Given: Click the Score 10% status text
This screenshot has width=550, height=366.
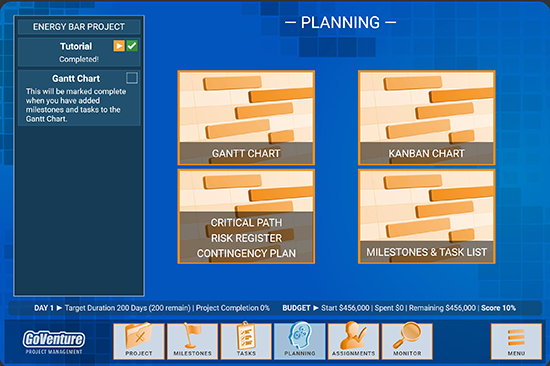Looking at the screenshot, I should (x=498, y=308).
